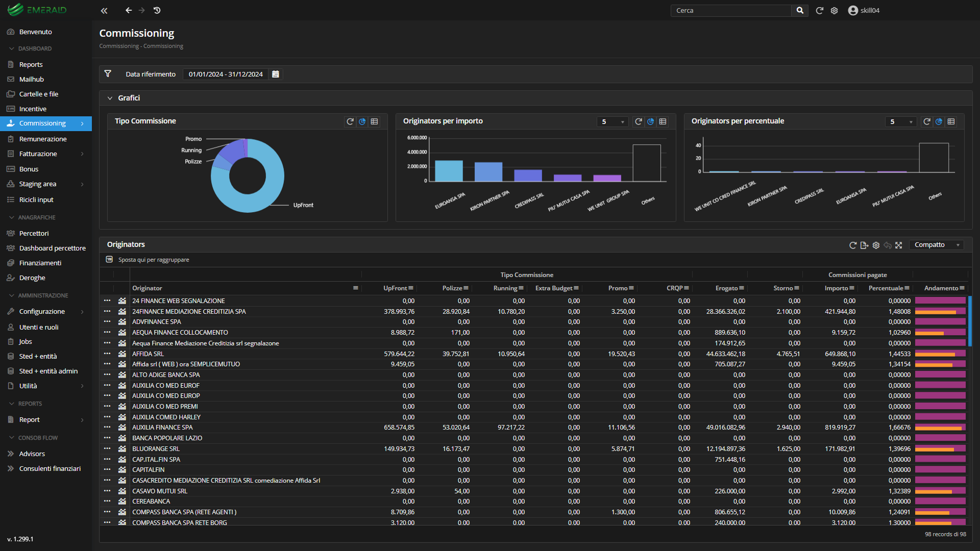Viewport: 980px width, 551px height.
Task: Open the settings gear in the top bar
Action: (834, 10)
